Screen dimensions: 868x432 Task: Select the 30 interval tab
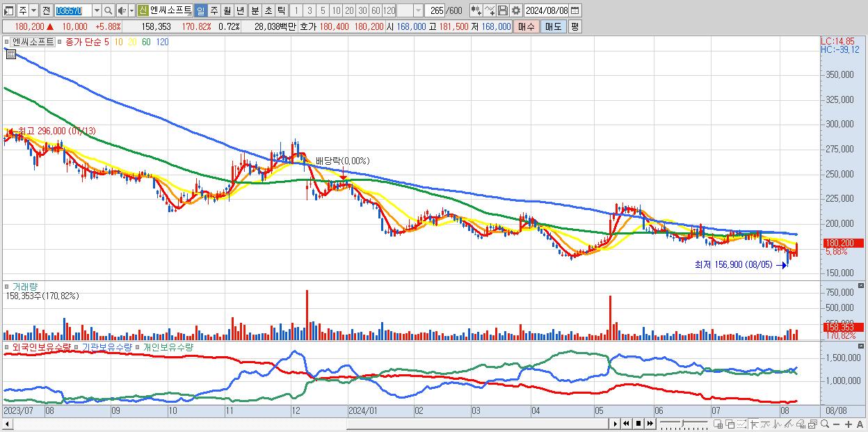[x=362, y=10]
